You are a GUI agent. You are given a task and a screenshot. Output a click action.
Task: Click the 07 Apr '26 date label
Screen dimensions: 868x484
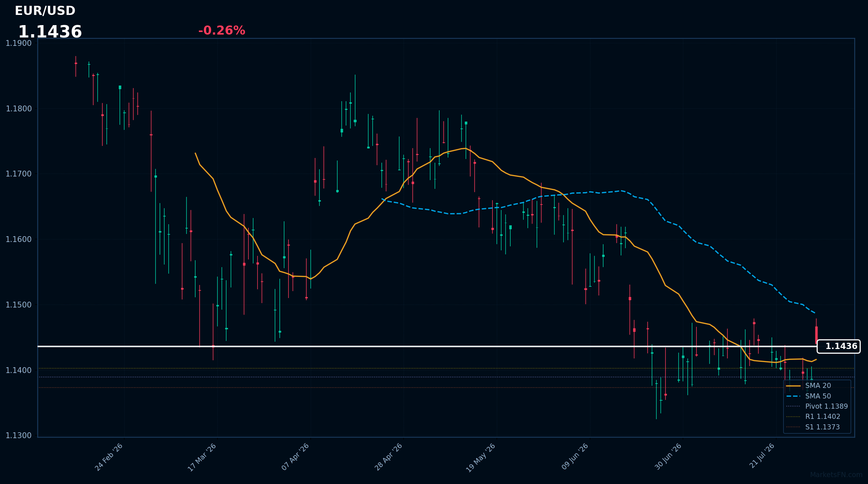pos(295,457)
